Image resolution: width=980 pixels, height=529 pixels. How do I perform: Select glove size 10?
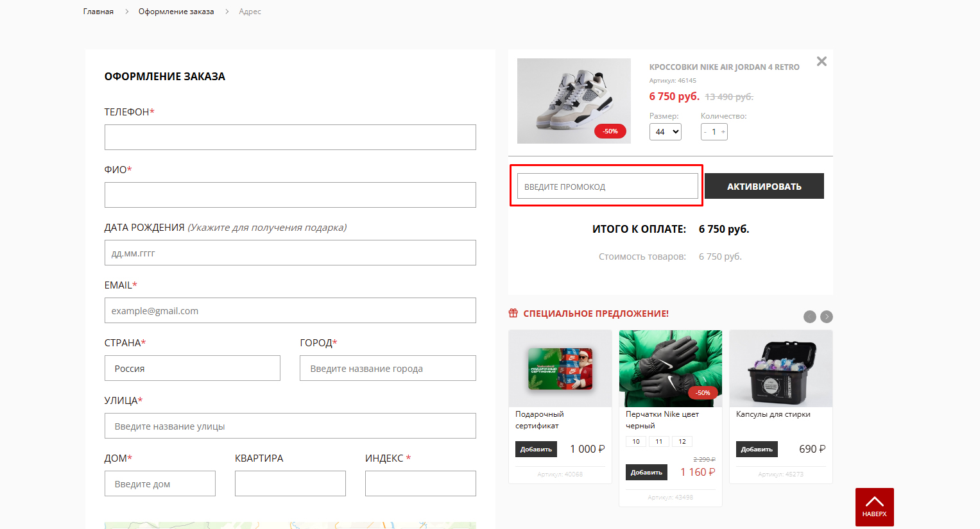(636, 442)
